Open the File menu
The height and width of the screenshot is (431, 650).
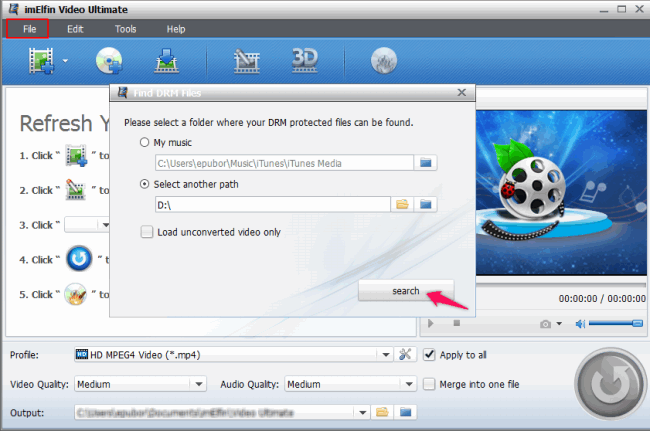[28, 29]
